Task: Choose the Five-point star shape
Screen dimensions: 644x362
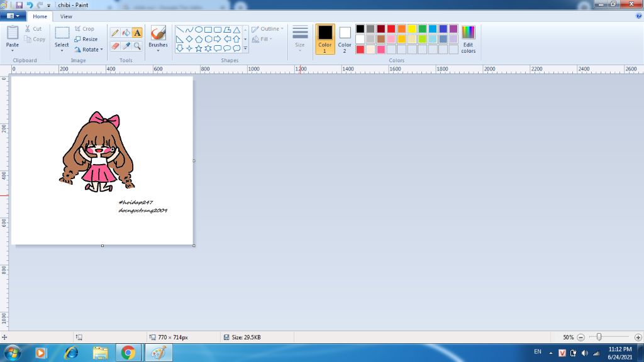Action: click(198, 48)
